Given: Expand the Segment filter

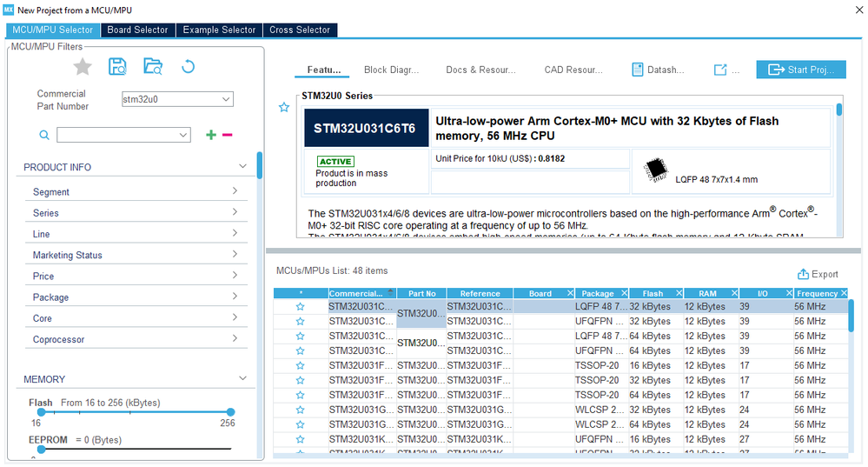Looking at the screenshot, I should point(235,191).
